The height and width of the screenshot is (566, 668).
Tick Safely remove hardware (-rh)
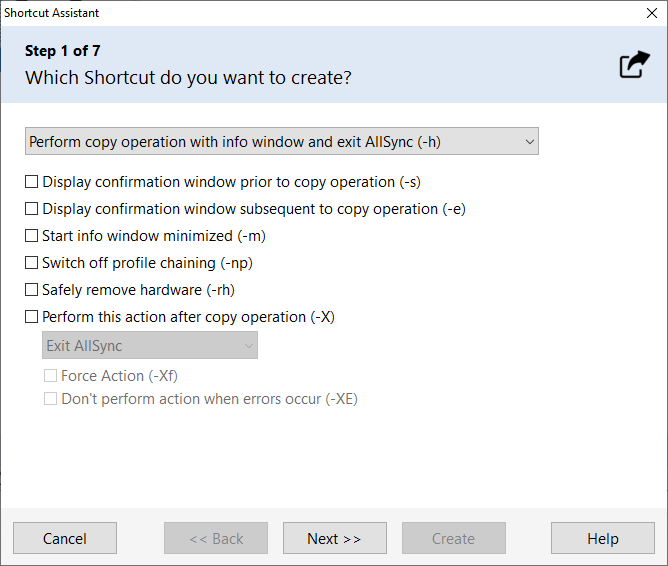(32, 290)
